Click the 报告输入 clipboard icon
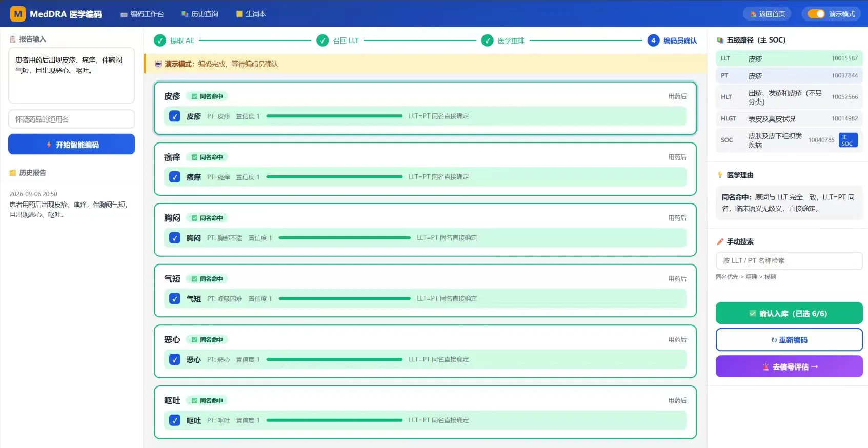Image resolution: width=868 pixels, height=448 pixels. (x=13, y=39)
